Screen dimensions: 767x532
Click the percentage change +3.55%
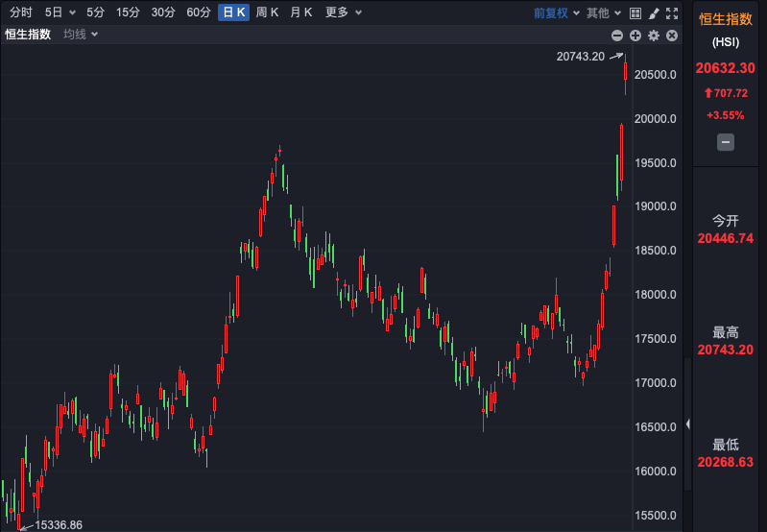(x=726, y=115)
